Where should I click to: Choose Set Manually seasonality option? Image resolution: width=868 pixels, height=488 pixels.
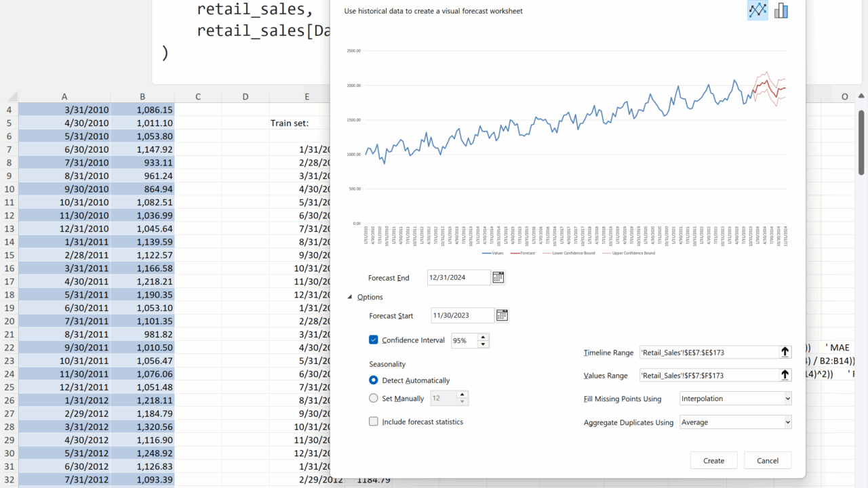374,399
